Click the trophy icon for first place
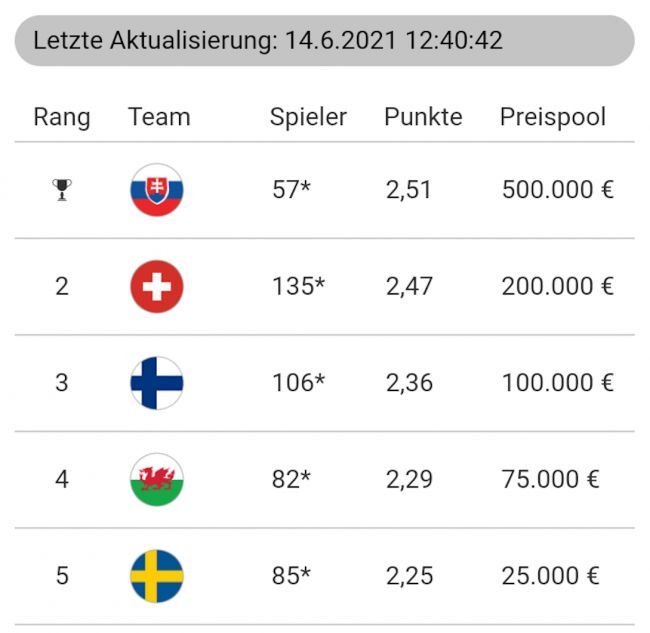650x633 pixels. [62, 190]
